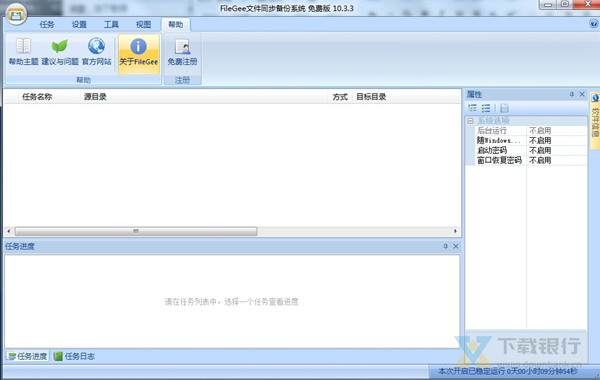This screenshot has width=600, height=380.
Task: Close the 属性 properties panel
Action: (x=582, y=94)
